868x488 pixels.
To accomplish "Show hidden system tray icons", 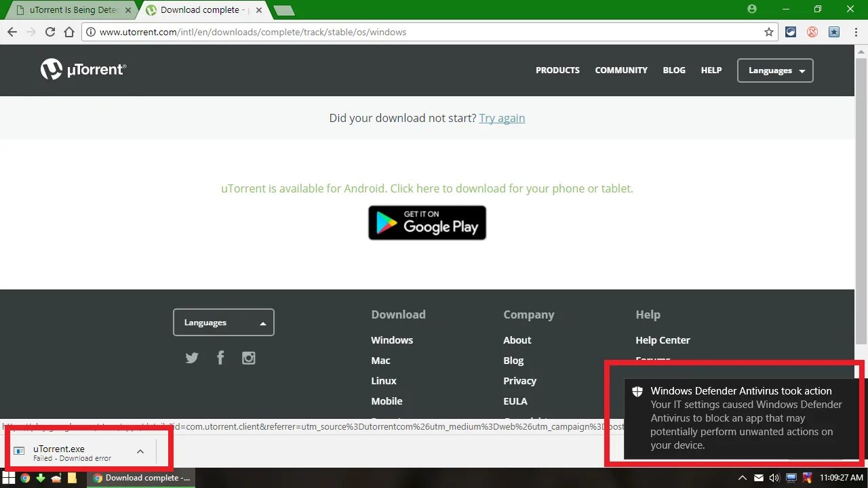I will (x=743, y=478).
